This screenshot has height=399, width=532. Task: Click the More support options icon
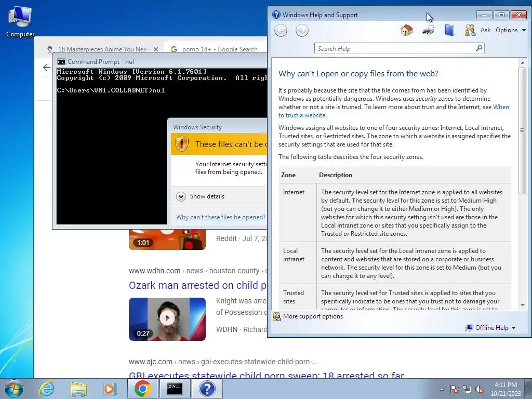(x=277, y=316)
